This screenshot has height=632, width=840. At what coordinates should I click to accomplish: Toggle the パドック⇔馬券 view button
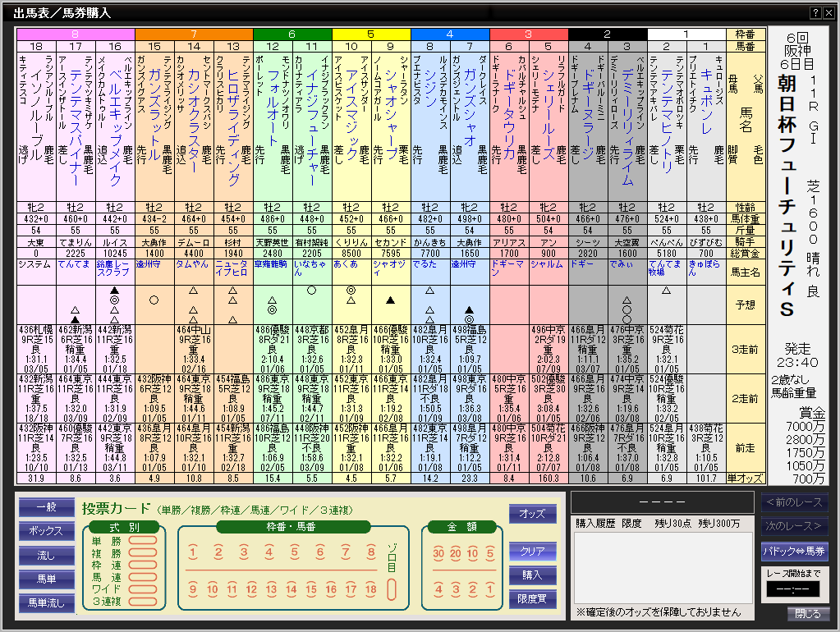pyautogui.click(x=794, y=550)
